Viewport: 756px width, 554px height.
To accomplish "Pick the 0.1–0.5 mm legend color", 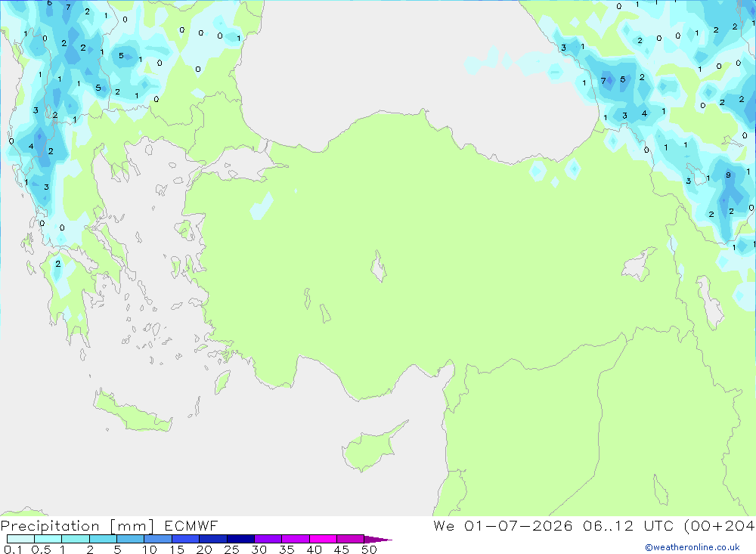I will point(20,539).
